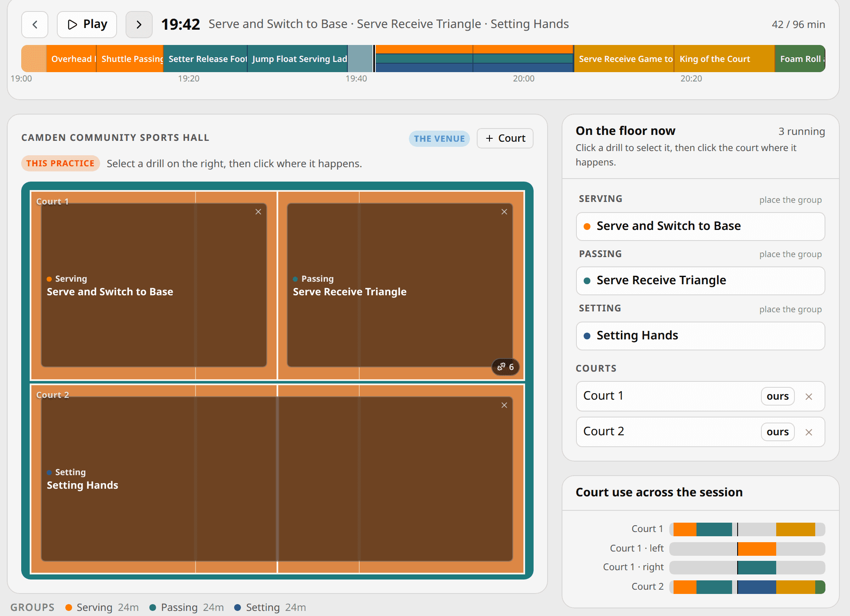This screenshot has width=850, height=616.
Task: Select King of the Court block
Action: 724,59
